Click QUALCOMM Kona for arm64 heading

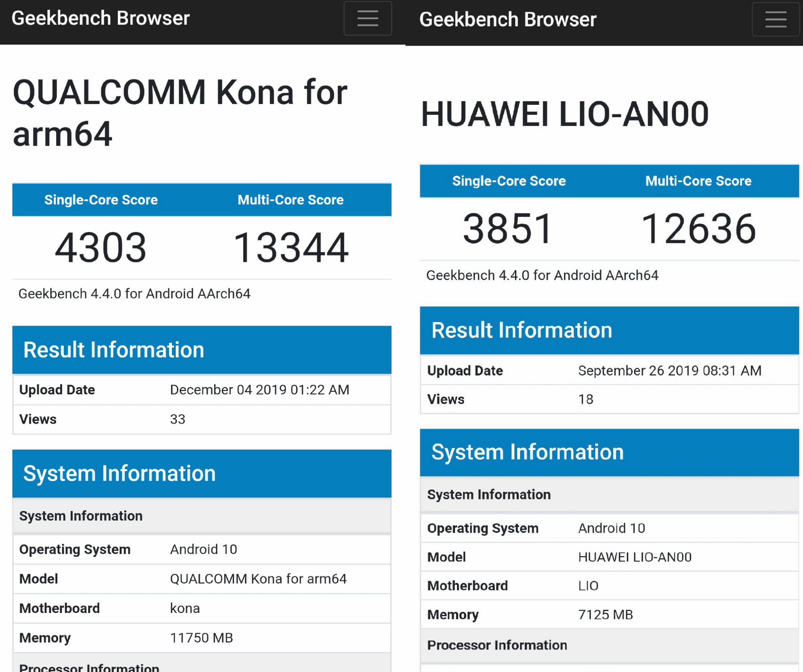pyautogui.click(x=179, y=113)
